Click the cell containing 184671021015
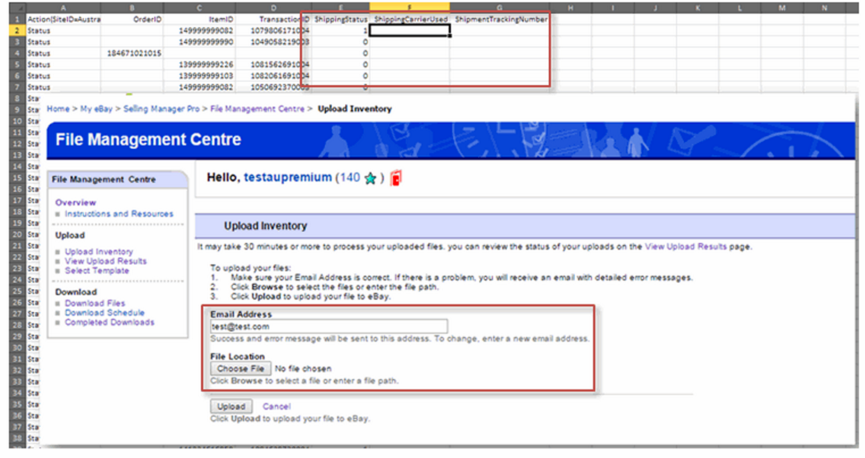865x458 pixels. (x=132, y=53)
